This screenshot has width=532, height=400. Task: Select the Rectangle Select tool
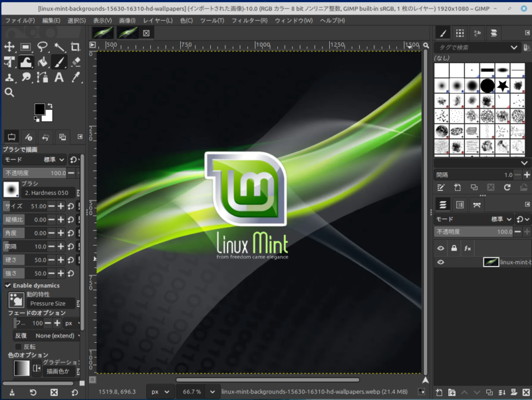coord(26,47)
